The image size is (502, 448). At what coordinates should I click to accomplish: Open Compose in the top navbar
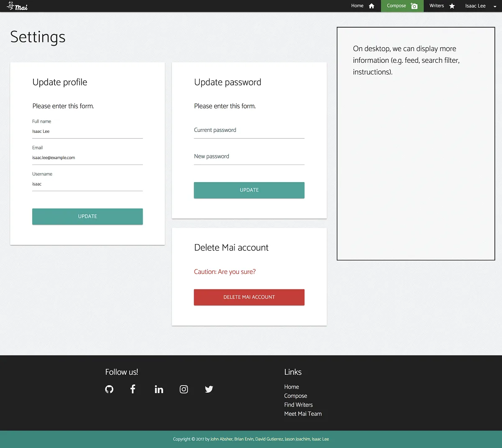pyautogui.click(x=396, y=6)
